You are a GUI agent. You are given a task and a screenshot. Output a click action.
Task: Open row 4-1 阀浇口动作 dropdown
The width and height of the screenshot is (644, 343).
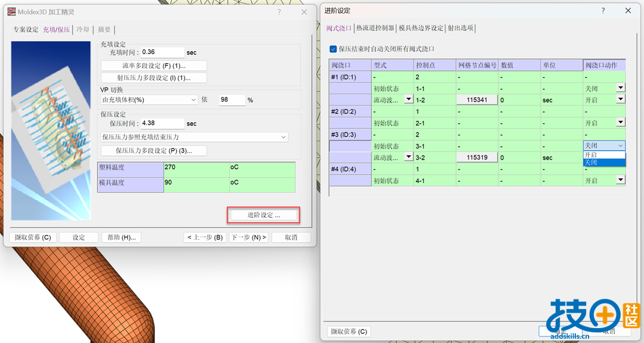click(621, 180)
